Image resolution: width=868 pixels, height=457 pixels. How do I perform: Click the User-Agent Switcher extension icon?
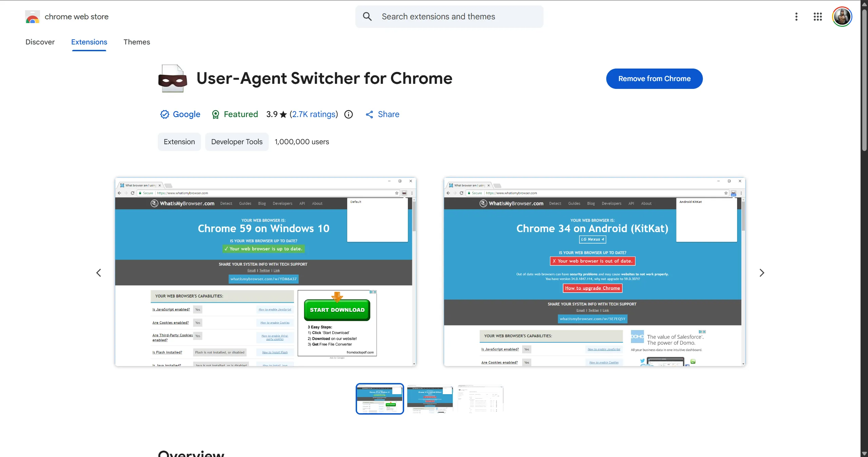[172, 78]
